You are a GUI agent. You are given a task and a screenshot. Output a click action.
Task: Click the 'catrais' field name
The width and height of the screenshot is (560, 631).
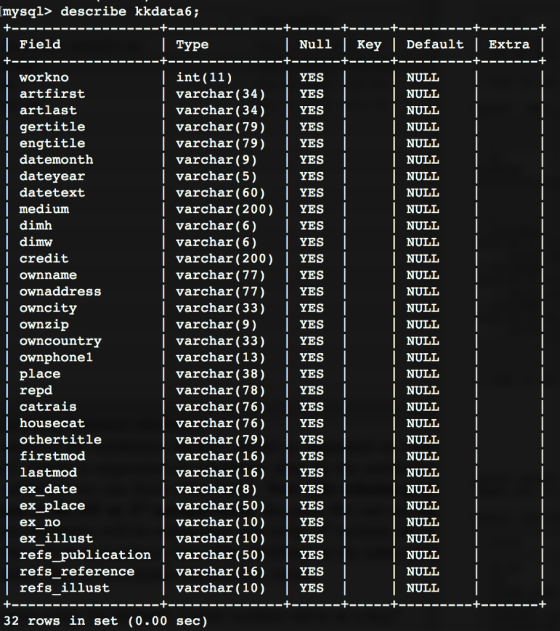pyautogui.click(x=48, y=407)
